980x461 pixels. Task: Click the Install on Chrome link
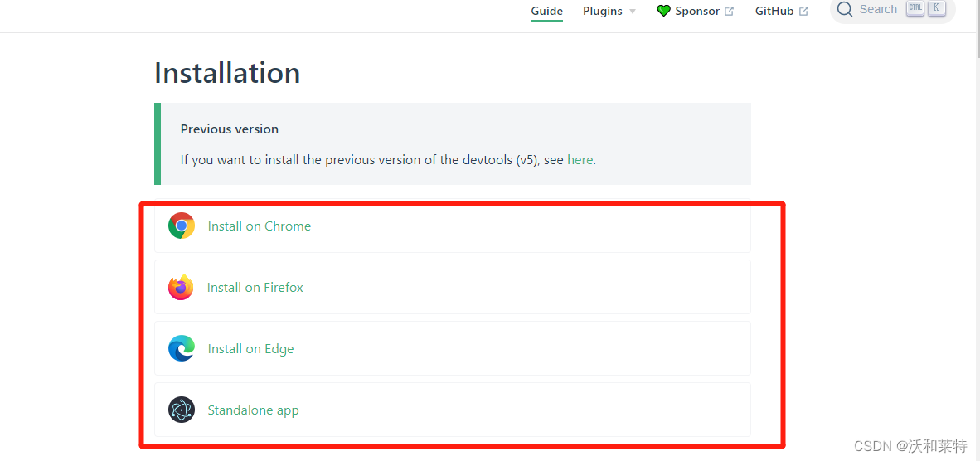tap(260, 226)
